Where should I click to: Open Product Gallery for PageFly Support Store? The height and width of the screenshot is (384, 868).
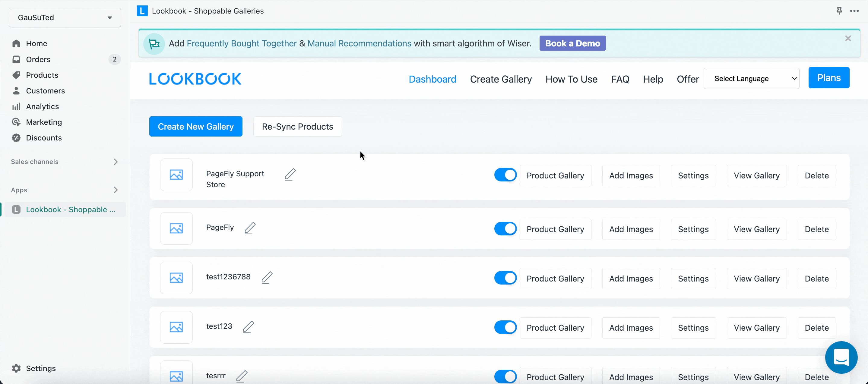pyautogui.click(x=555, y=175)
